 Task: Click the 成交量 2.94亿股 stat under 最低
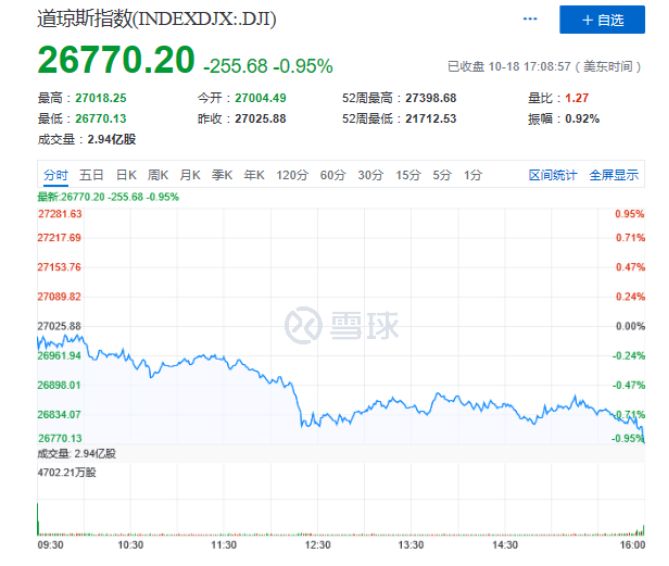click(x=87, y=139)
